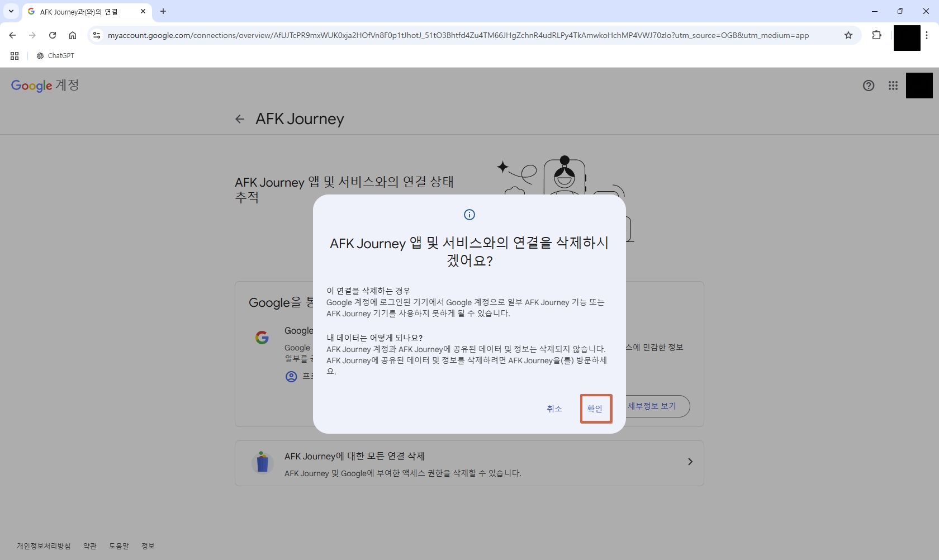Open the Google apps grid launcher
Image resolution: width=939 pixels, height=560 pixels.
[x=893, y=86]
